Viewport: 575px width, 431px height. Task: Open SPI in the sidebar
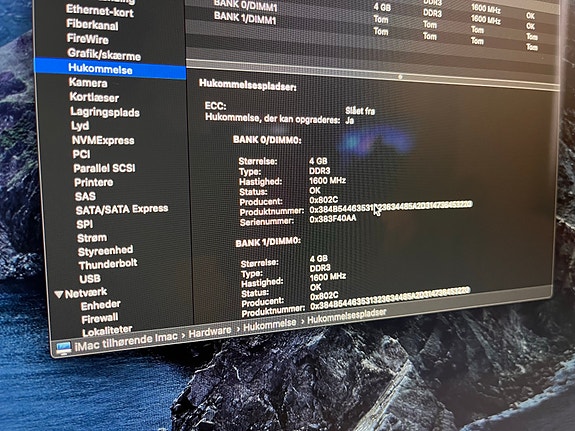pyautogui.click(x=84, y=224)
